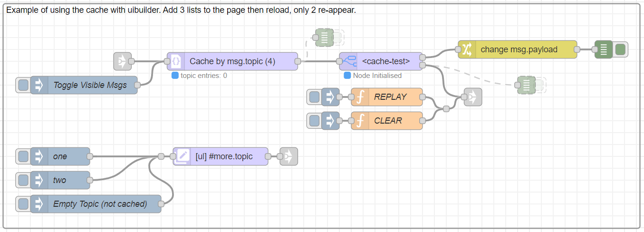This screenshot has height=232, width=644.
Task: Select the green debug node list icon
Action: pyautogui.click(x=603, y=49)
